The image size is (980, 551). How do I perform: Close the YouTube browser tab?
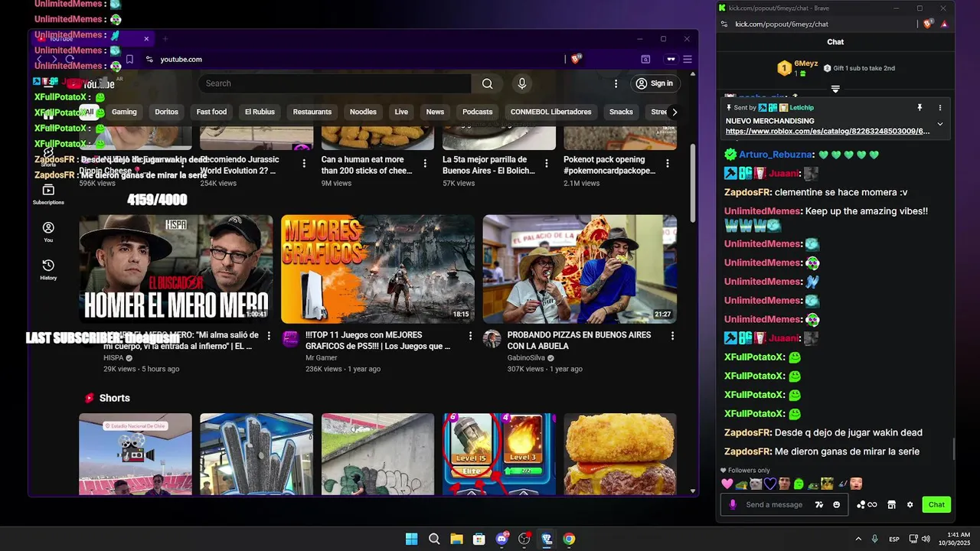tap(146, 39)
